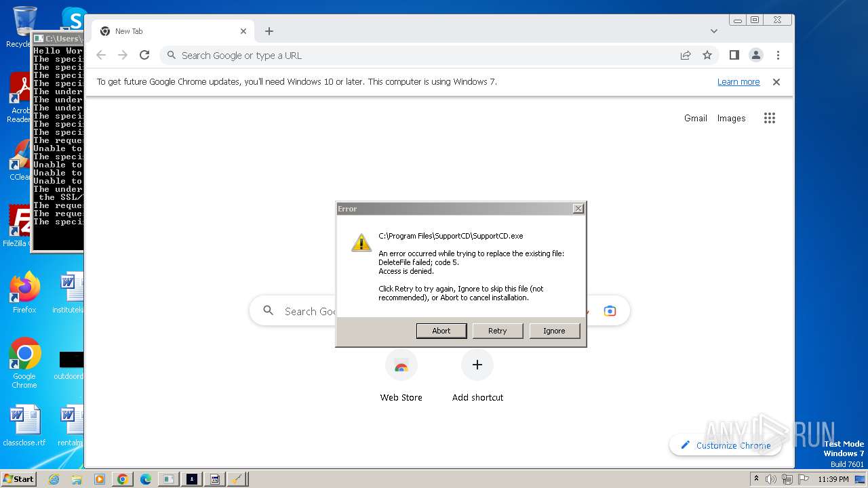This screenshot has width=868, height=488.
Task: Show hidden tray icons
Action: tap(757, 479)
